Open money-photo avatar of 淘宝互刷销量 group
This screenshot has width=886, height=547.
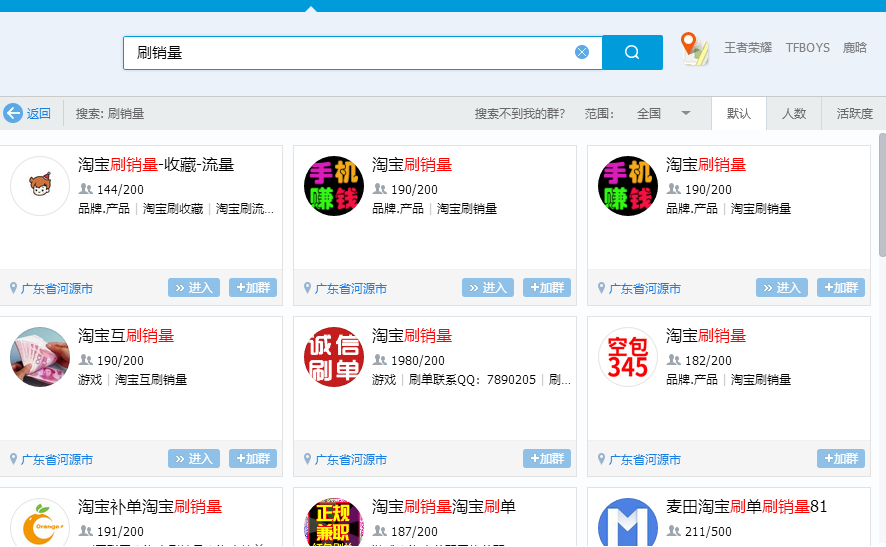[x=40, y=357]
